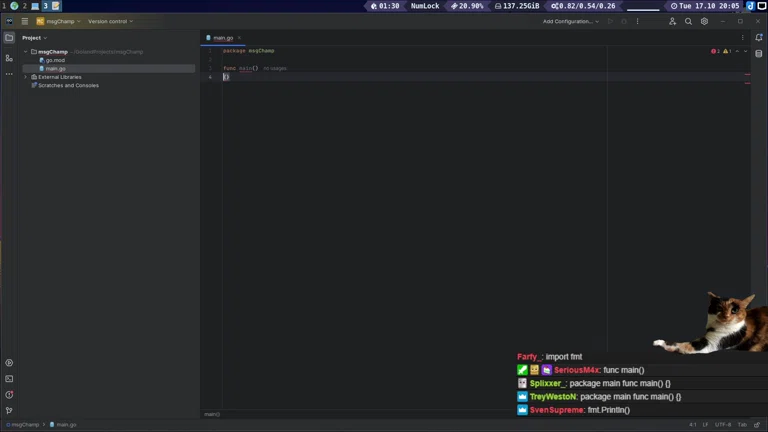Open the main hamburger menu
Viewport: 768px width, 432px height.
pyautogui.click(x=24, y=21)
